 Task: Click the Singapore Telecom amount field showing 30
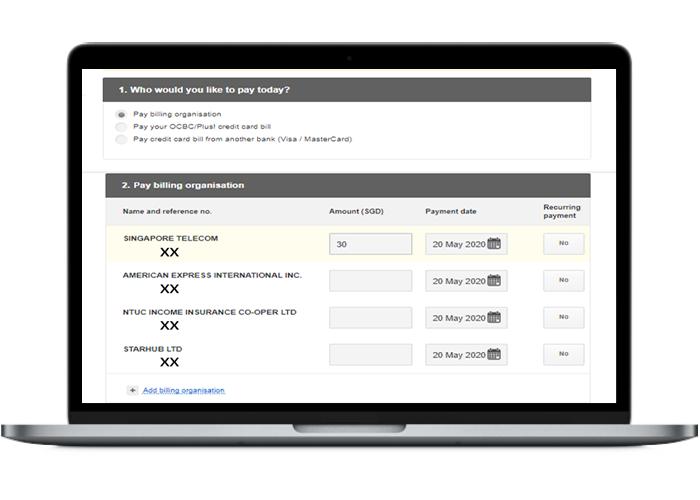[x=371, y=244]
